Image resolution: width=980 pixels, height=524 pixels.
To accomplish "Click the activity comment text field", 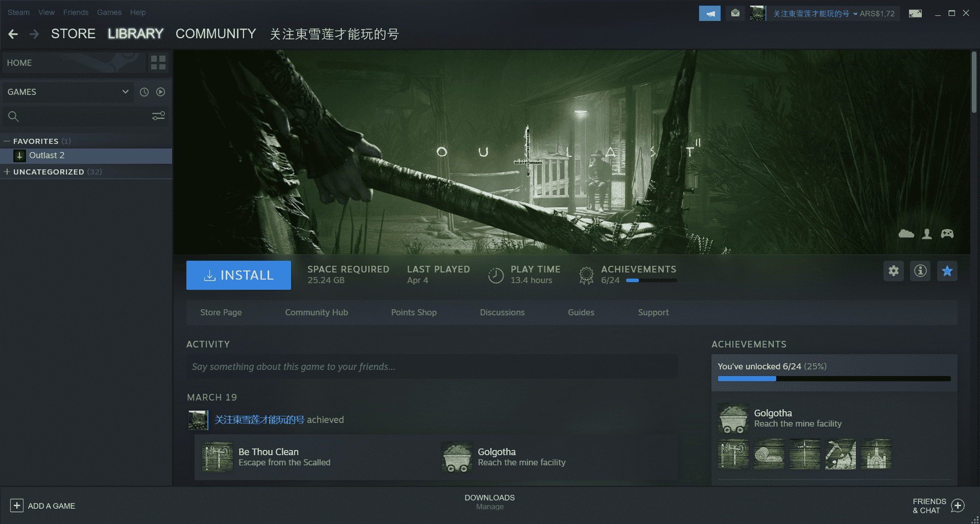I will (x=432, y=366).
